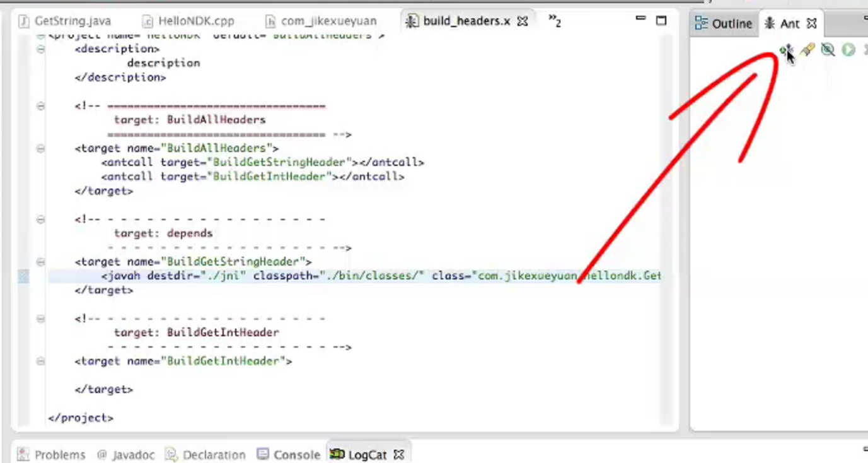Click the gutter marker beside the javah line
Image resolution: width=868 pixels, height=463 pixels.
click(23, 276)
